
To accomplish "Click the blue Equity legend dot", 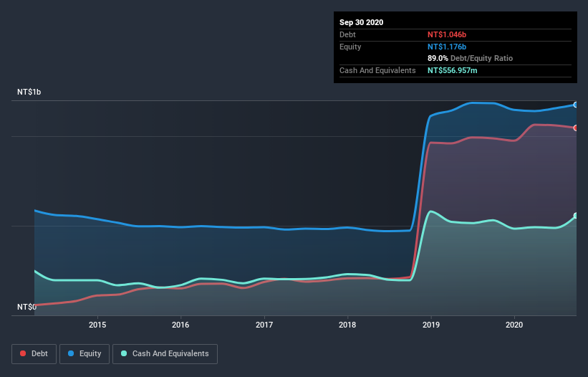I will pos(71,353).
